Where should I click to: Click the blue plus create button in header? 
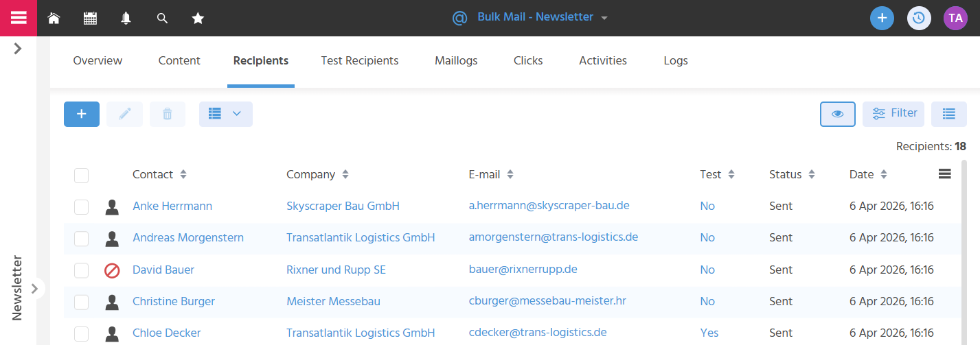click(x=882, y=18)
